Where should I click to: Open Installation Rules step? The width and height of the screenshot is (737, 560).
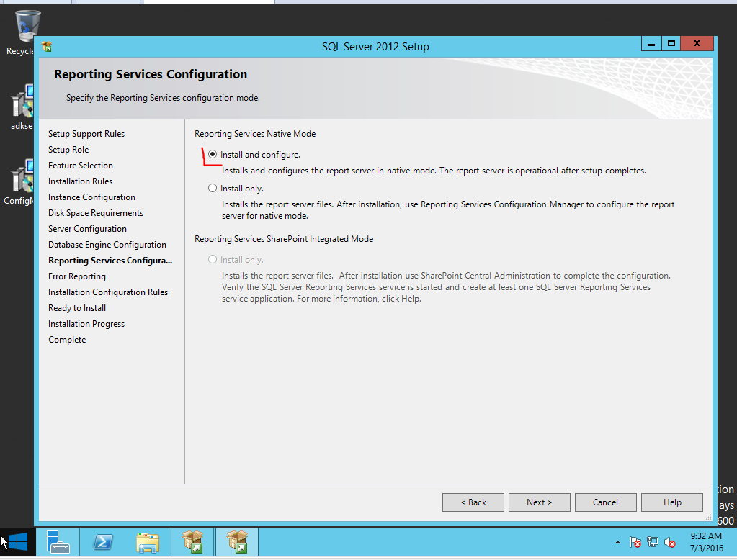(x=81, y=181)
